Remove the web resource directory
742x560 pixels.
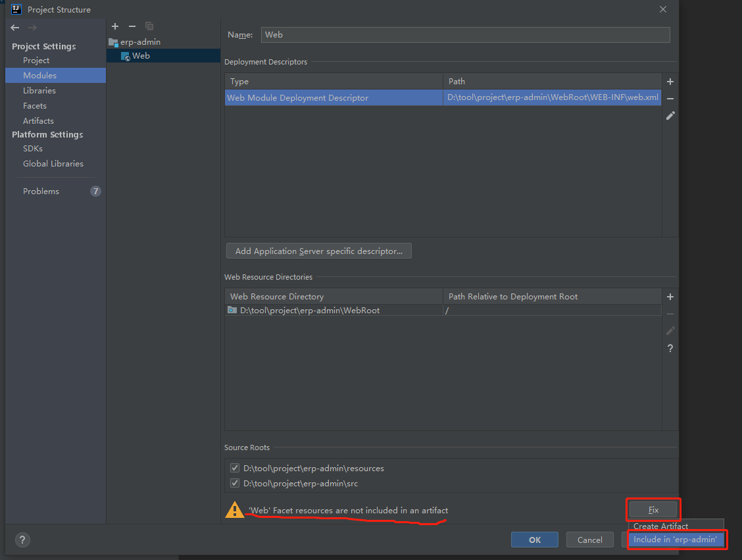(670, 314)
